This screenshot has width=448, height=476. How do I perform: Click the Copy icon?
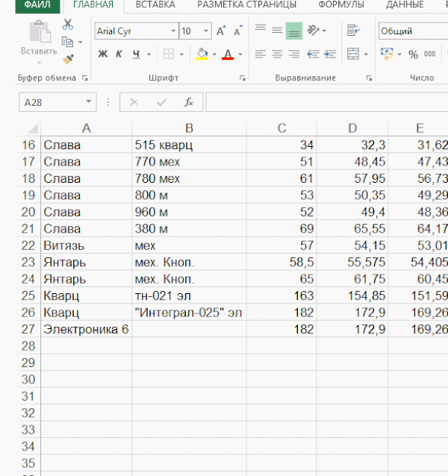[67, 42]
